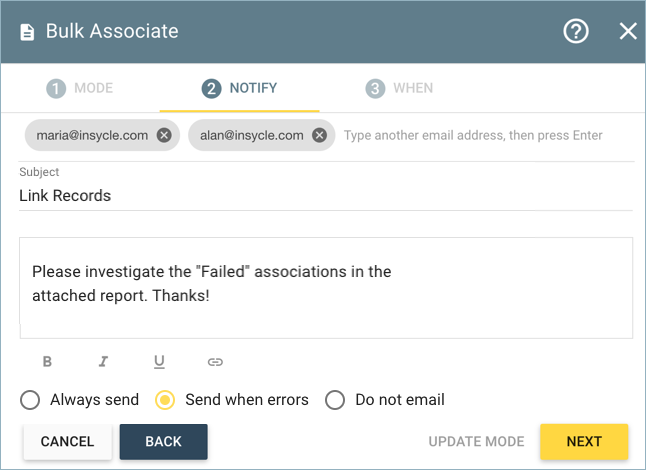The width and height of the screenshot is (646, 470).
Task: Select the step 2 Notify tab
Action: (239, 88)
